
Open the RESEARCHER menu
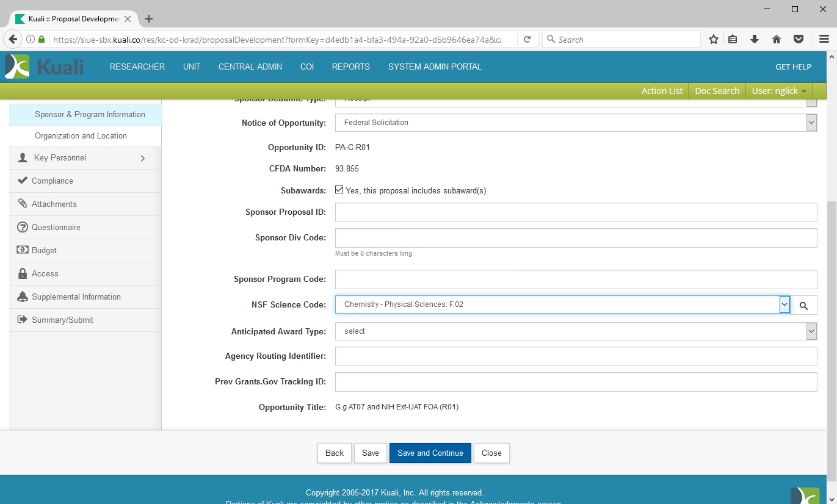point(137,67)
